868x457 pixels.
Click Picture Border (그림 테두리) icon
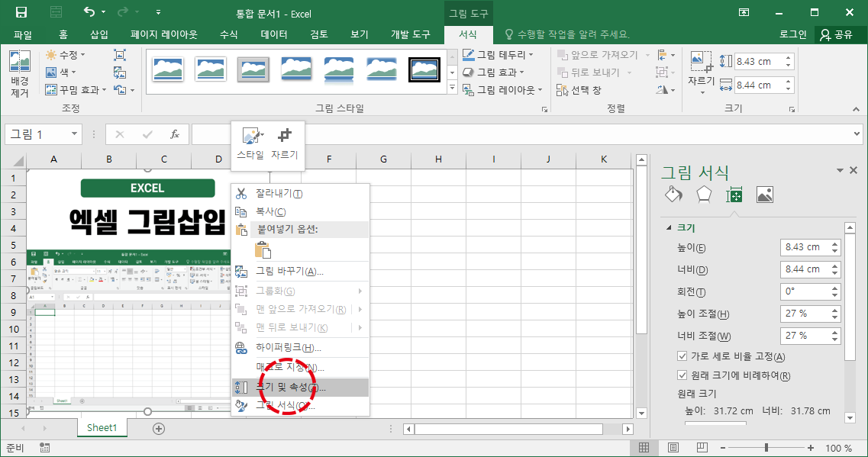(468, 55)
